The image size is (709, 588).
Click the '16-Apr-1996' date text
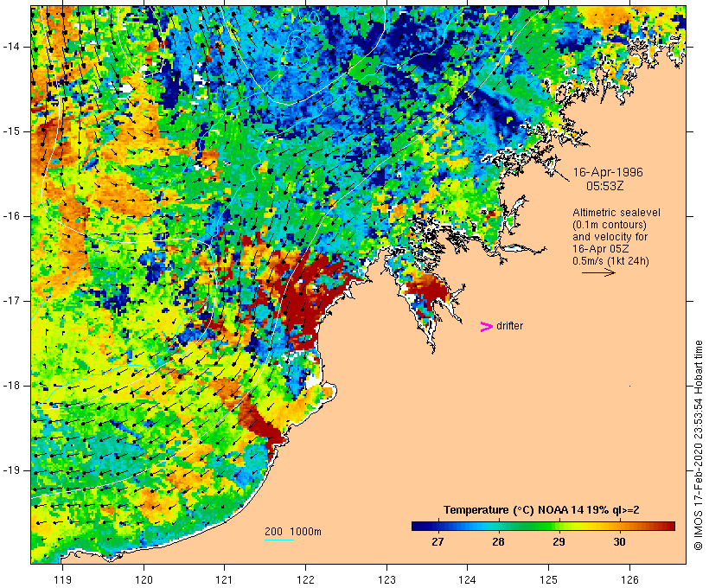(608, 172)
